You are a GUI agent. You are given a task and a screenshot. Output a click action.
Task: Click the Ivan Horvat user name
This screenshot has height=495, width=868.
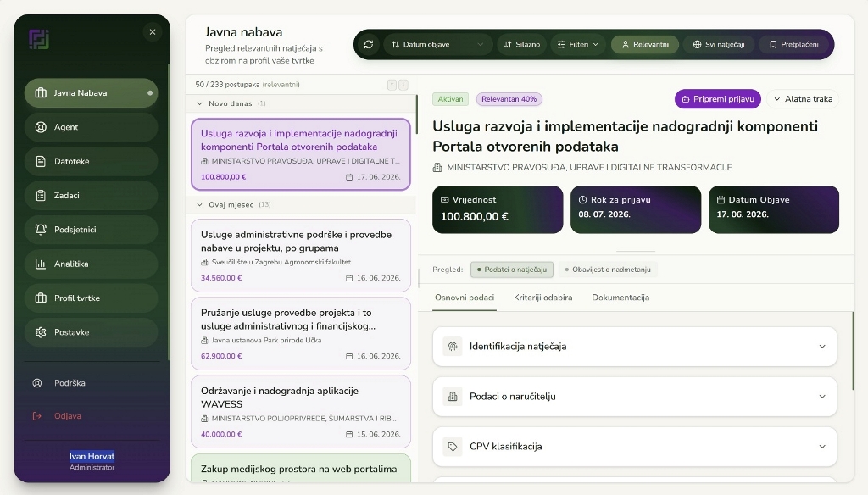tap(92, 456)
